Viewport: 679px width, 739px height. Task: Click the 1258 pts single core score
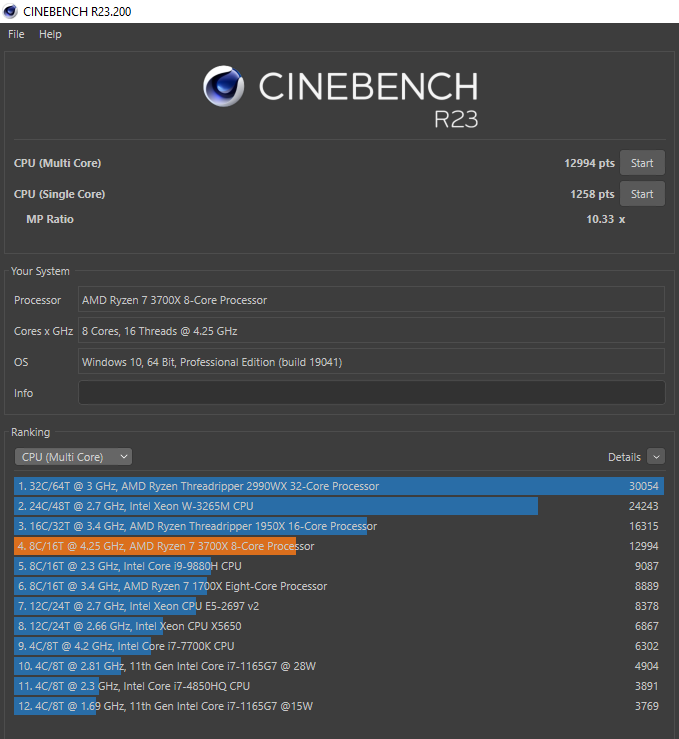pyautogui.click(x=592, y=194)
